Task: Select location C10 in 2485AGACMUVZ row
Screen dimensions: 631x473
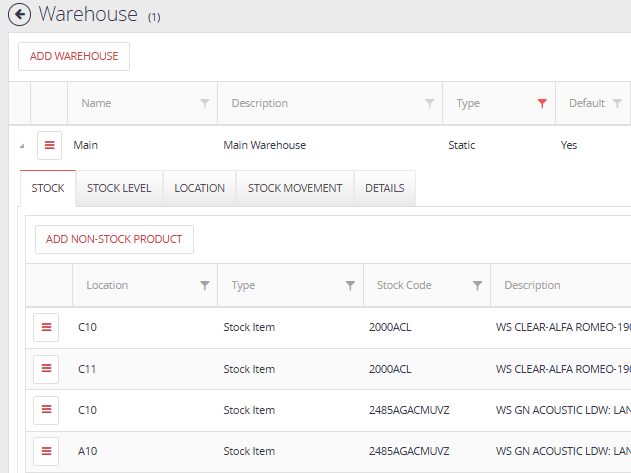Action: pos(88,410)
